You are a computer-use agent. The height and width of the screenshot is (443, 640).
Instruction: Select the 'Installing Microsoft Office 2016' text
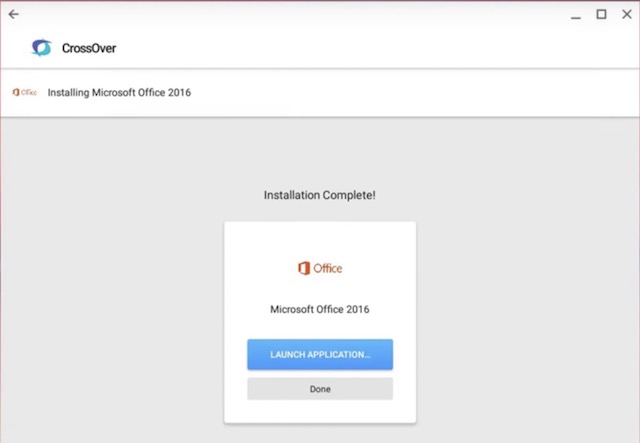[119, 93]
